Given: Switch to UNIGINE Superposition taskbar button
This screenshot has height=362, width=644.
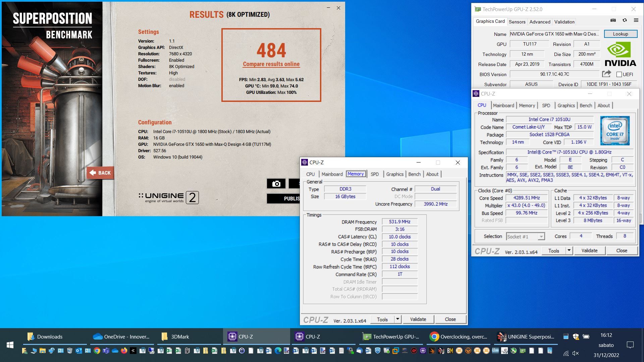Looking at the screenshot, I should [526, 337].
